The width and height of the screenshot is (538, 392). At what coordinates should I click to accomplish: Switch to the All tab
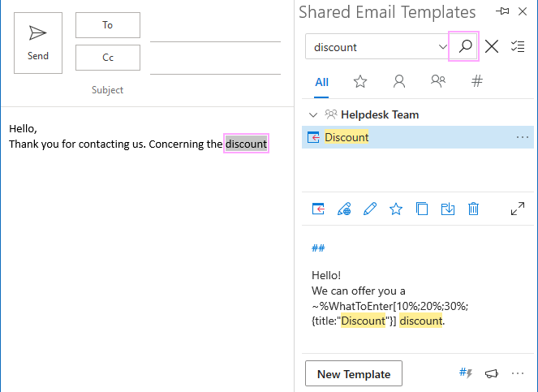pyautogui.click(x=321, y=83)
